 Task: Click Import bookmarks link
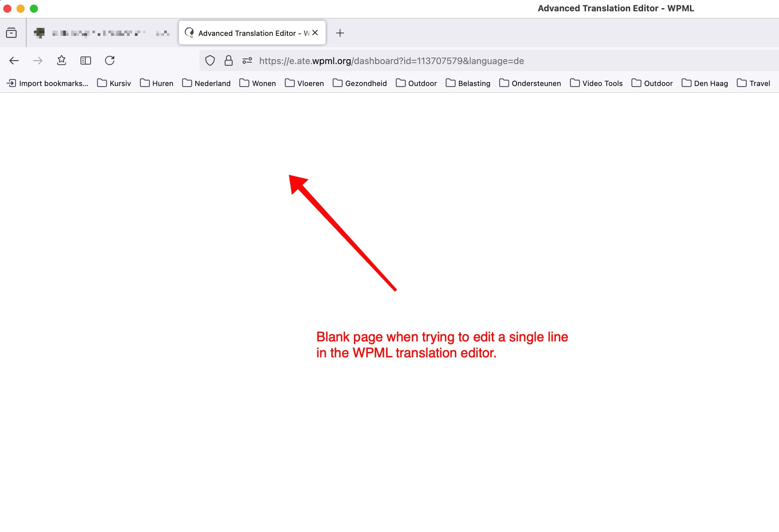pyautogui.click(x=48, y=83)
